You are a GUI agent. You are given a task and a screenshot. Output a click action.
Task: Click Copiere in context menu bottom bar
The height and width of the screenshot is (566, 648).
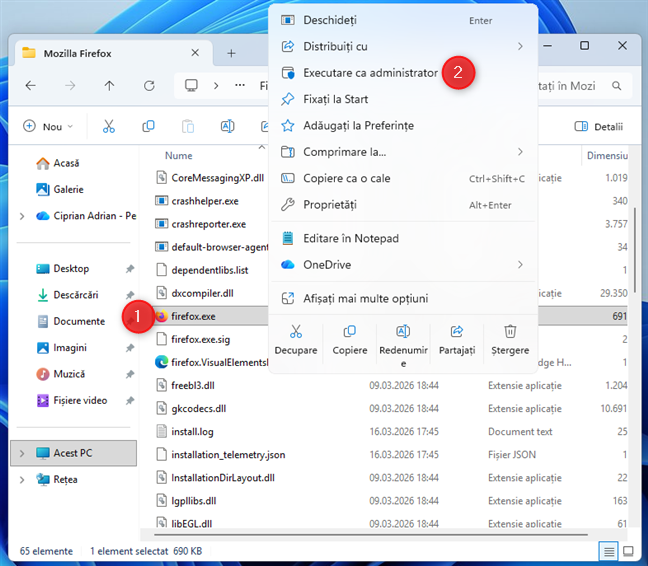click(350, 340)
